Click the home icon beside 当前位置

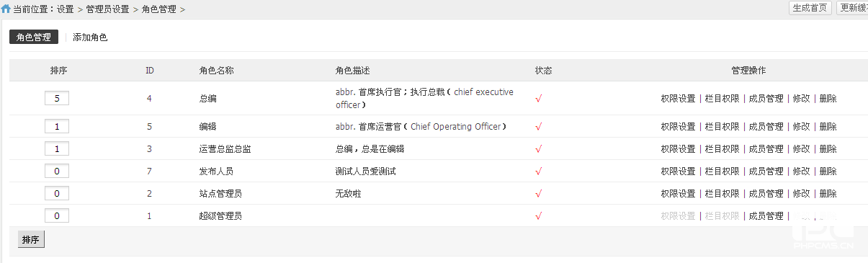pyautogui.click(x=6, y=9)
